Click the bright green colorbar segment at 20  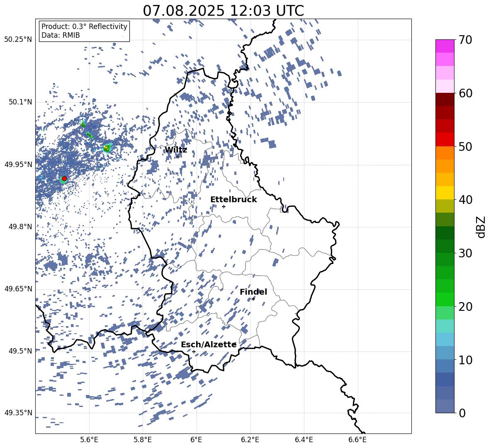coord(445,299)
